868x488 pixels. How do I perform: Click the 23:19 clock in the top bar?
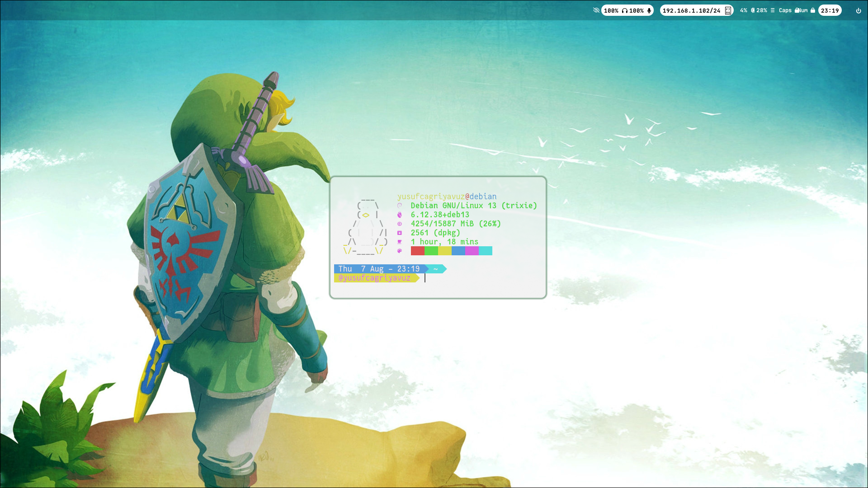point(830,11)
